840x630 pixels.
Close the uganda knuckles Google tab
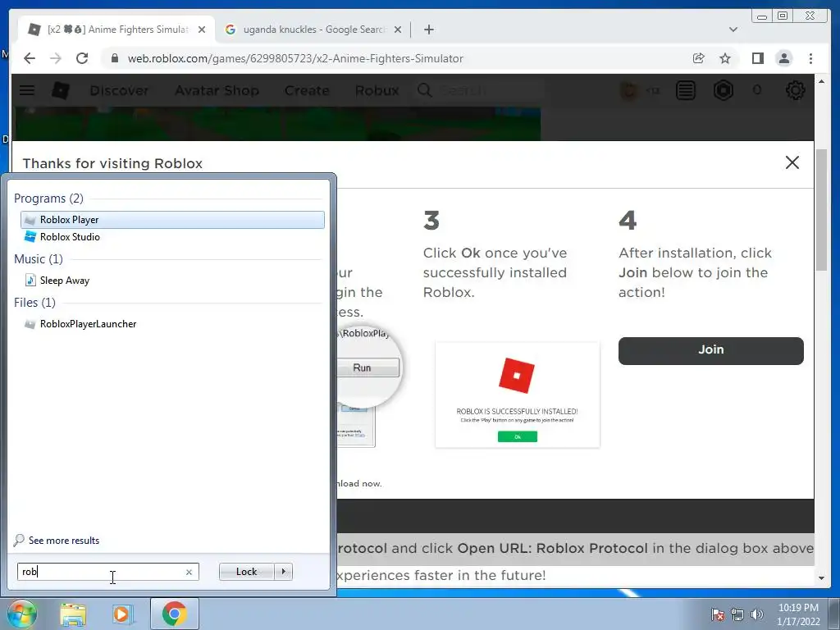(x=398, y=30)
